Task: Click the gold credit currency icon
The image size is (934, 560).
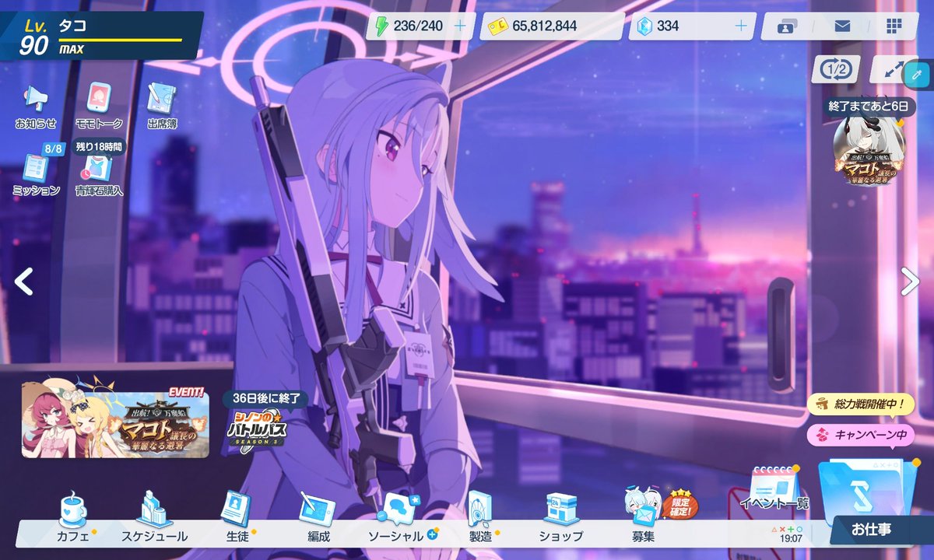Action: (x=497, y=26)
